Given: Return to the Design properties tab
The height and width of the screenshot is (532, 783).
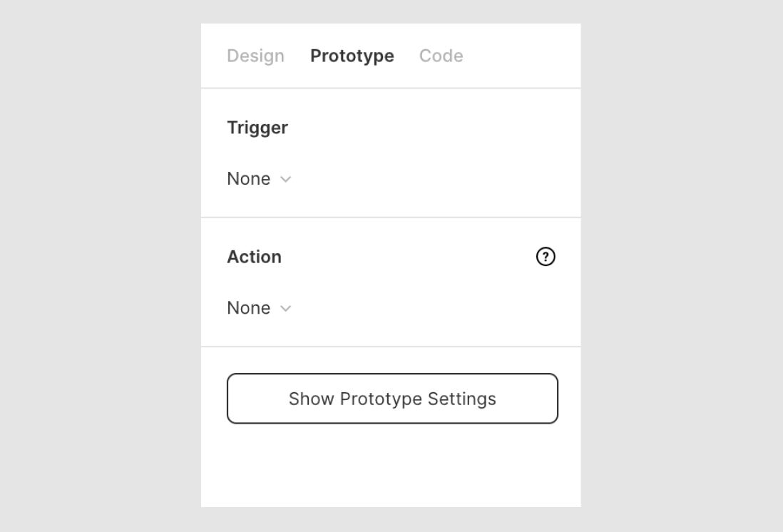Looking at the screenshot, I should click(x=256, y=56).
